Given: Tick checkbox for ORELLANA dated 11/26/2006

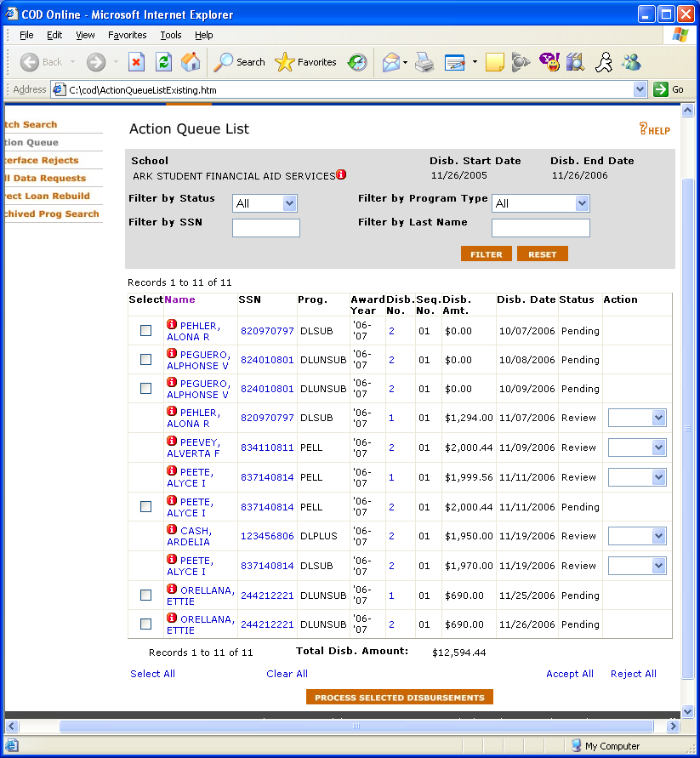Looking at the screenshot, I should point(145,624).
